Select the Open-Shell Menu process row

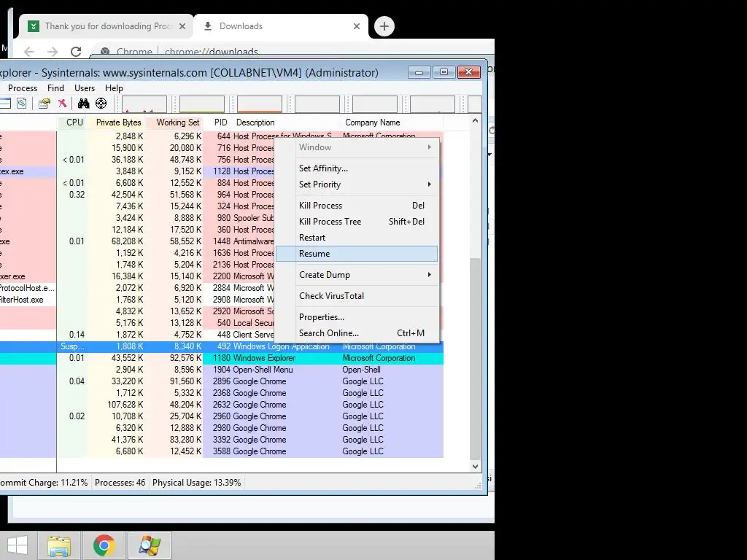pyautogui.click(x=222, y=370)
